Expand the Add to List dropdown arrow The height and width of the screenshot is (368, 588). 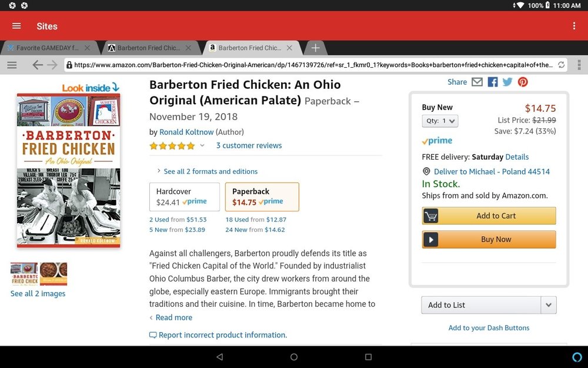(549, 305)
